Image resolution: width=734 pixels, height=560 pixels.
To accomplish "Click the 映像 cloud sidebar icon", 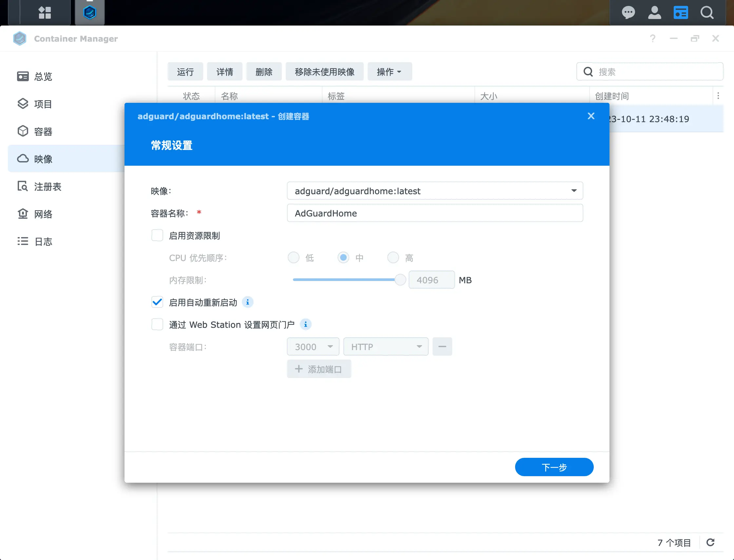I will tap(23, 159).
